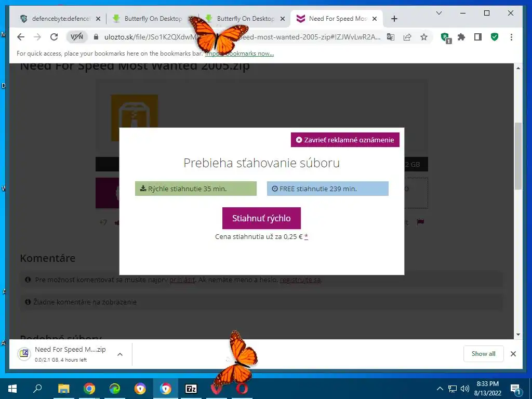Viewport: 532px width, 399px height.
Task: Click the asterisk price footnote link
Action: click(306, 236)
